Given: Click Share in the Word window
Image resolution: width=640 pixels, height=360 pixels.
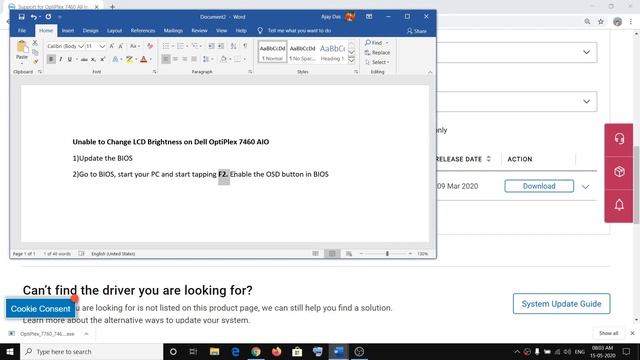Looking at the screenshot, I should (416, 31).
